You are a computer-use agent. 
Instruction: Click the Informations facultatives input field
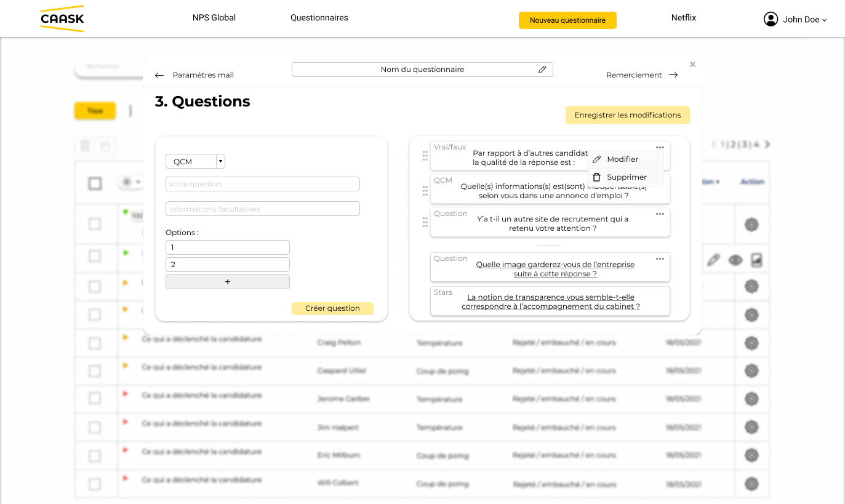coord(263,209)
